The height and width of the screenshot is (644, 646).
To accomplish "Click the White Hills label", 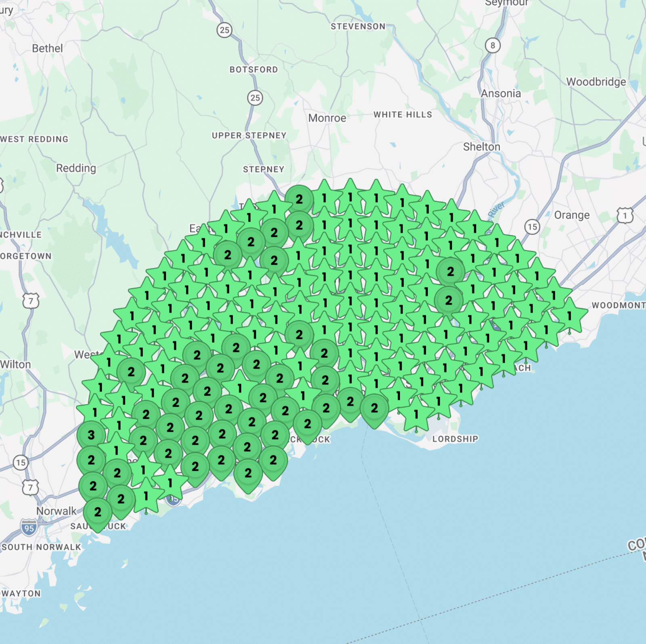I will (403, 115).
